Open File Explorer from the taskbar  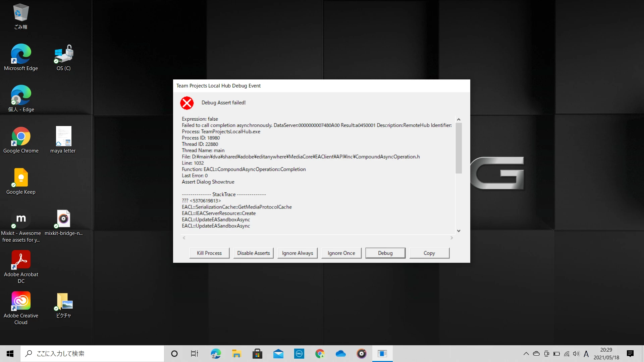coord(236,354)
